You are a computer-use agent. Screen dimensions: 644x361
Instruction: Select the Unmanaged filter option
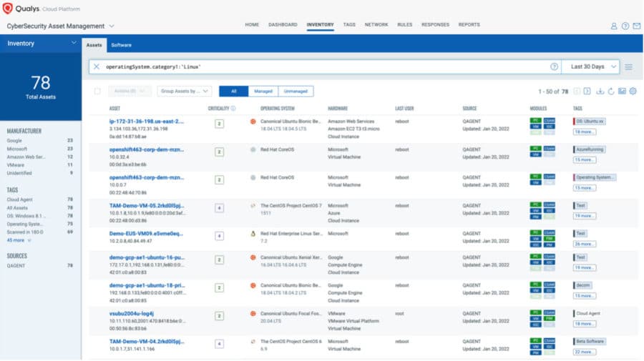(x=295, y=92)
